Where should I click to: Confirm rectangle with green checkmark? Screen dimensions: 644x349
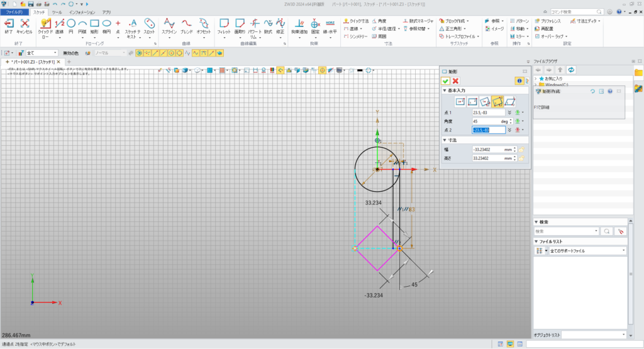[x=445, y=81]
